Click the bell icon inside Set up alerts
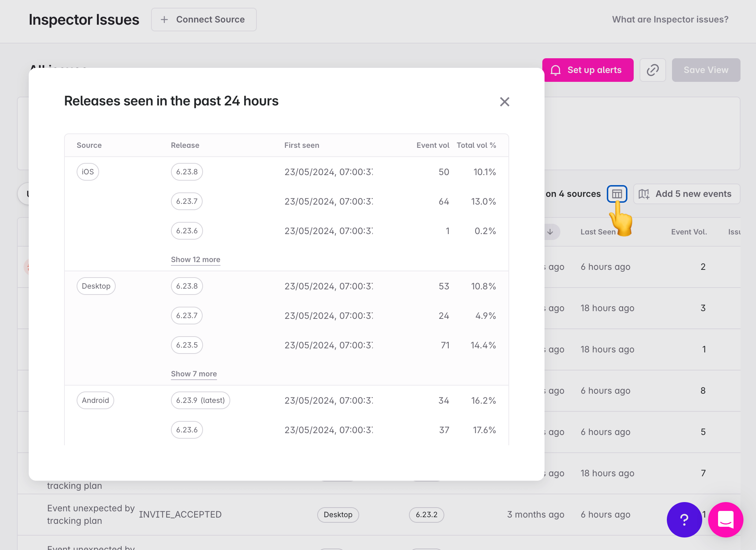The height and width of the screenshot is (550, 756). (556, 70)
